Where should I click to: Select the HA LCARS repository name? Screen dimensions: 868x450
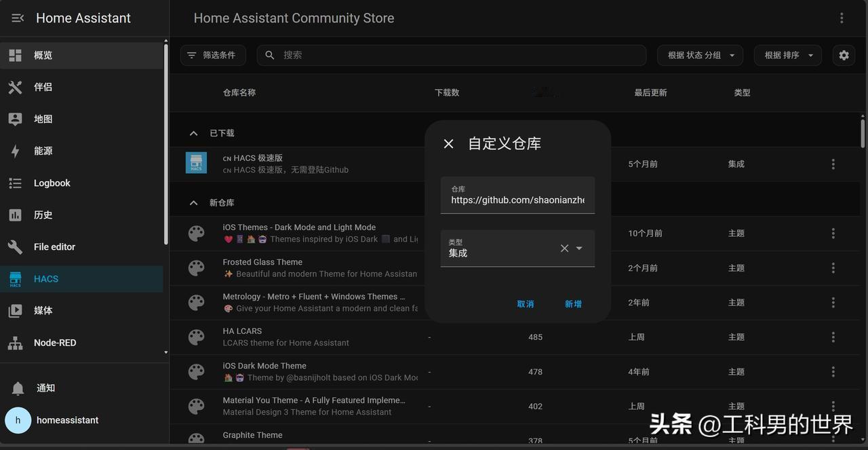coord(242,331)
